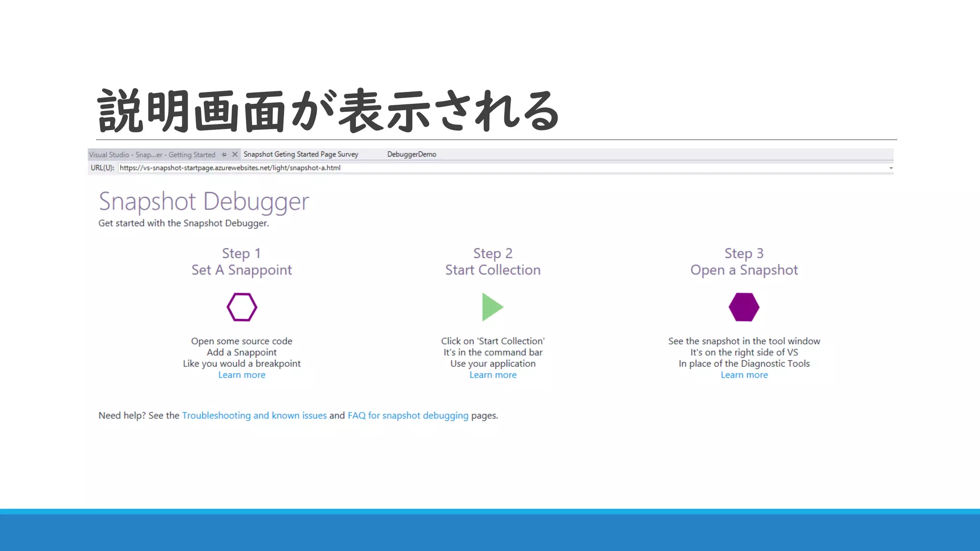The image size is (980, 551).
Task: Click 'In place of the Diagnostic Tools' text
Action: (x=744, y=364)
